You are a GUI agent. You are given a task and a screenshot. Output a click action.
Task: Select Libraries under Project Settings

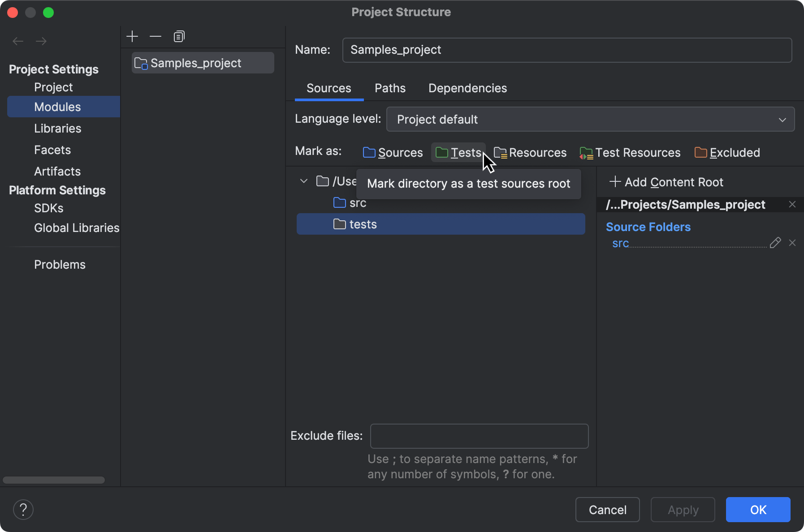point(57,128)
